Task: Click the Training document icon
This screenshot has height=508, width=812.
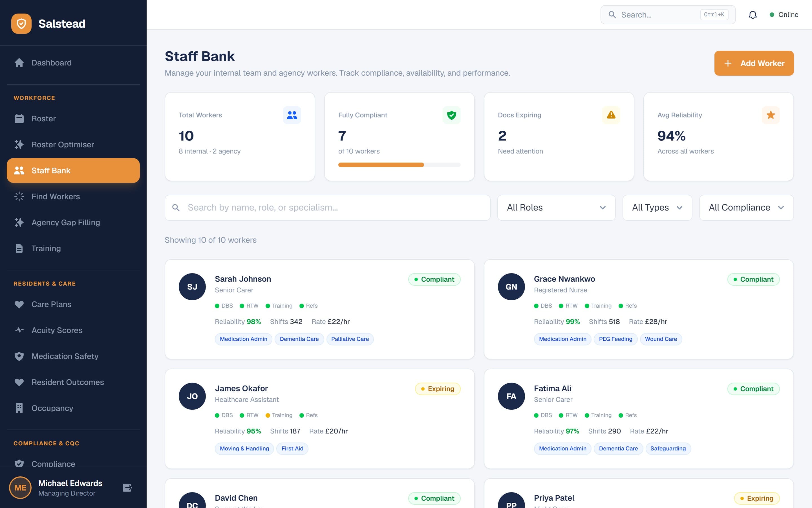Action: pos(19,248)
